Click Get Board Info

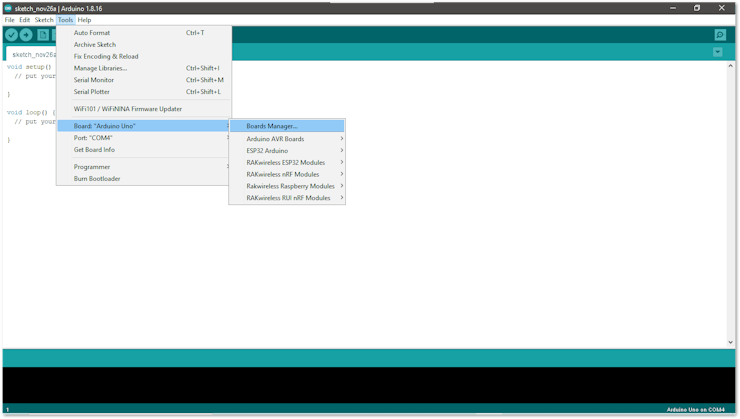click(144, 150)
